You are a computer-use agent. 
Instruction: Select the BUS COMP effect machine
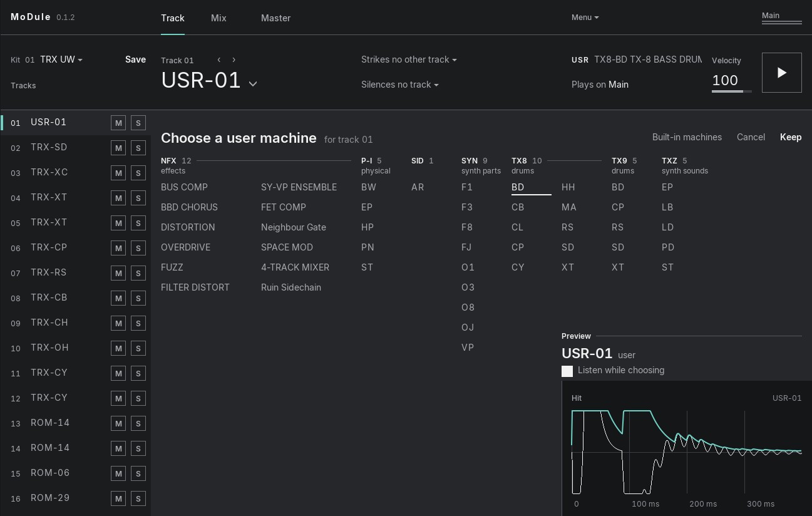184,187
